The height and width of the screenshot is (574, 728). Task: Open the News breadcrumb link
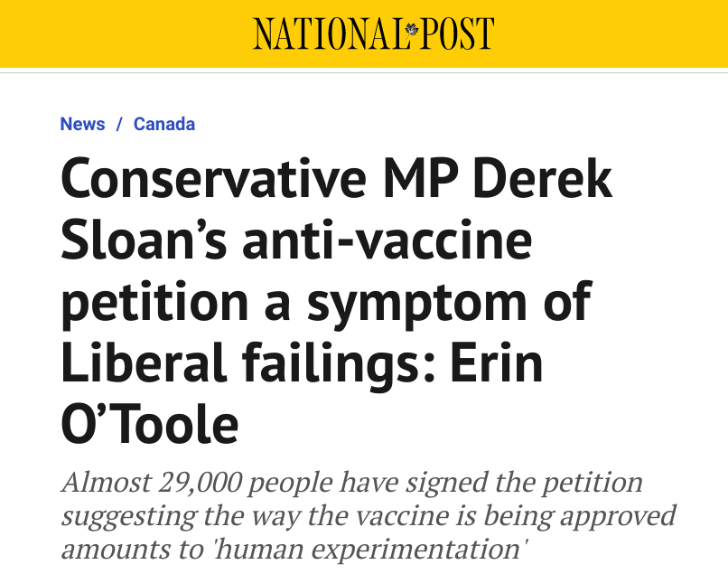click(x=82, y=124)
